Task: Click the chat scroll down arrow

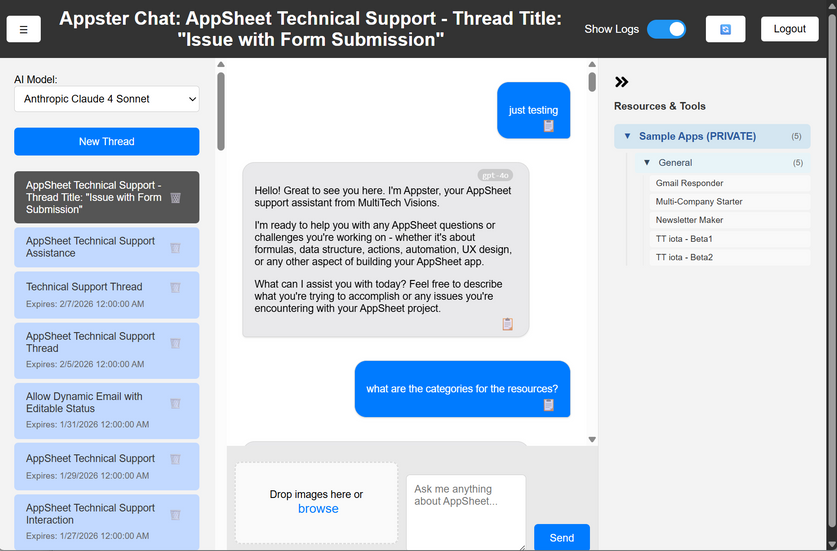Action: pos(592,439)
